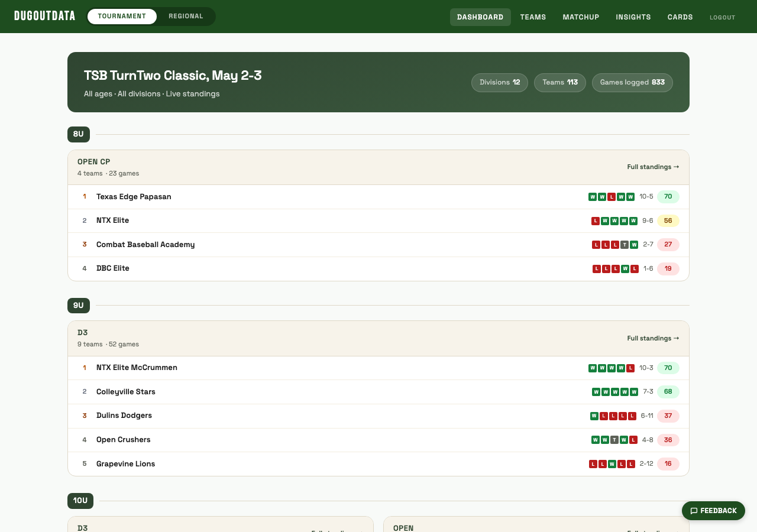Click the Games logged 833 stat pill
Viewport: 757px width, 532px height.
(632, 83)
